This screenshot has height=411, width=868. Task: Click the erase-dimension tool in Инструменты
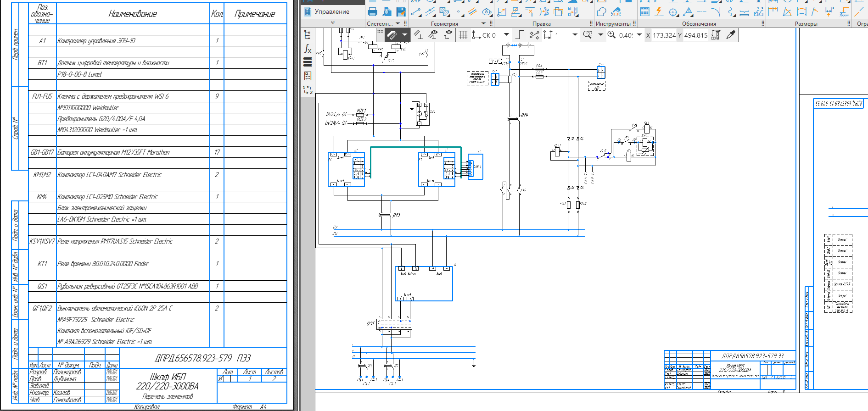[x=616, y=12]
